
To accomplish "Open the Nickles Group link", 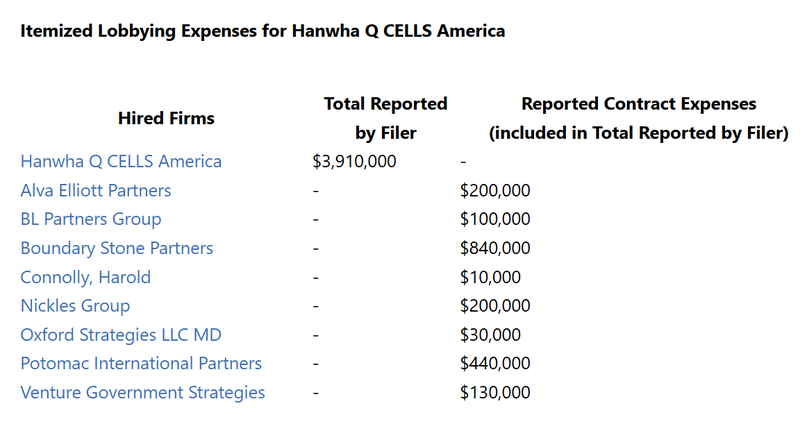I will 75,306.
